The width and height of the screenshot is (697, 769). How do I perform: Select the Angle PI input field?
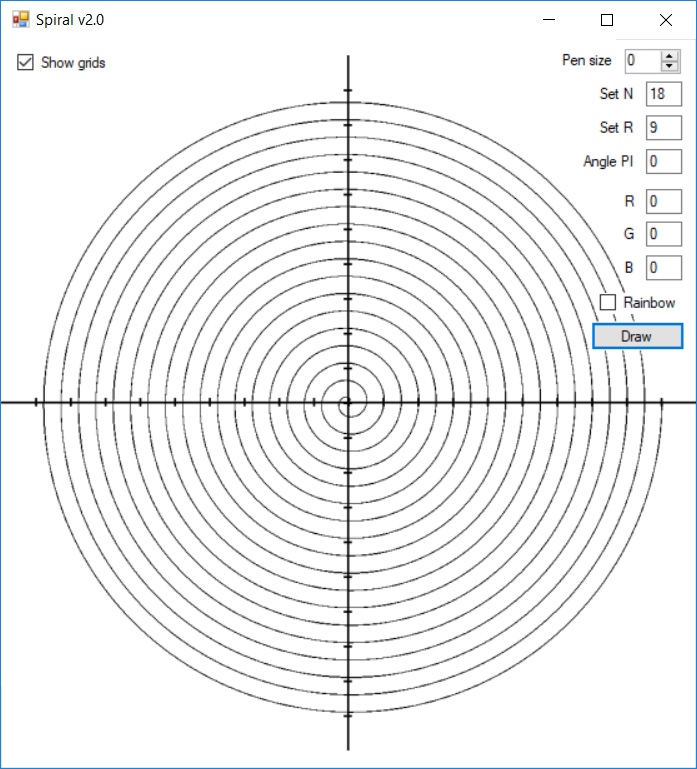[x=664, y=161]
